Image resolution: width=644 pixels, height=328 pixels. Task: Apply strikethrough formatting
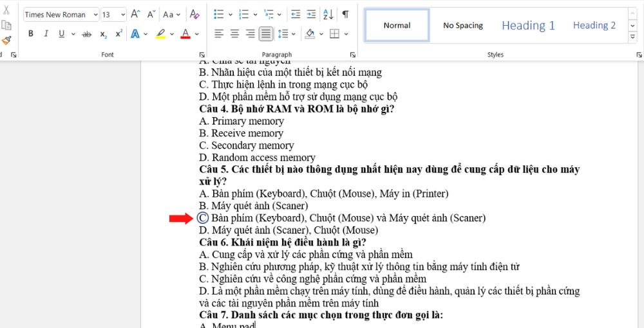(x=87, y=34)
